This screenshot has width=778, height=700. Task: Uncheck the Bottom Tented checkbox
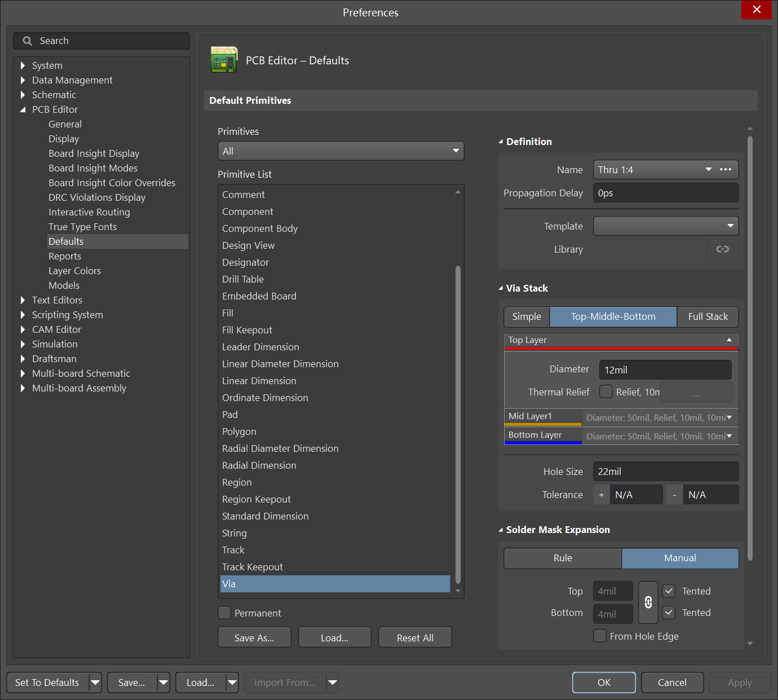[x=669, y=613]
